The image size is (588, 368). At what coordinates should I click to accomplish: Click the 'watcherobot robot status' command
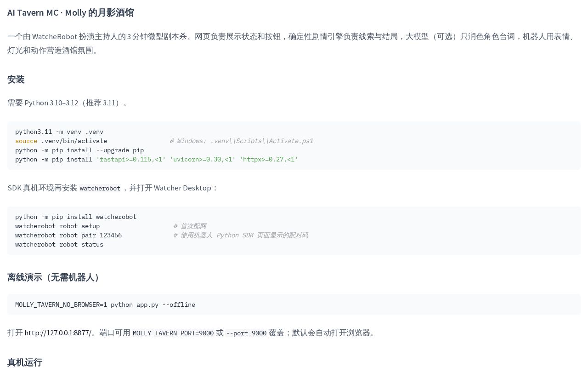(59, 244)
